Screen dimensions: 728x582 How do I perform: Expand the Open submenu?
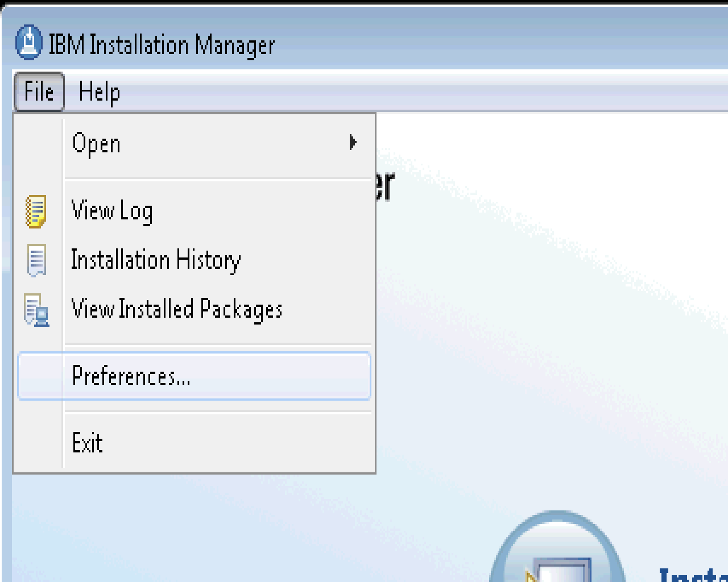coord(194,143)
